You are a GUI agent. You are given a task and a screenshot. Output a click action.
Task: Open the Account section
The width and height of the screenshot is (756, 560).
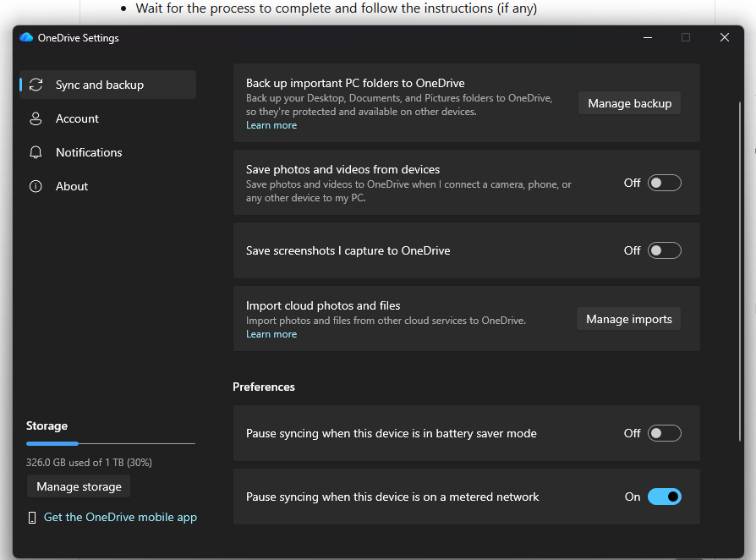coord(107,118)
